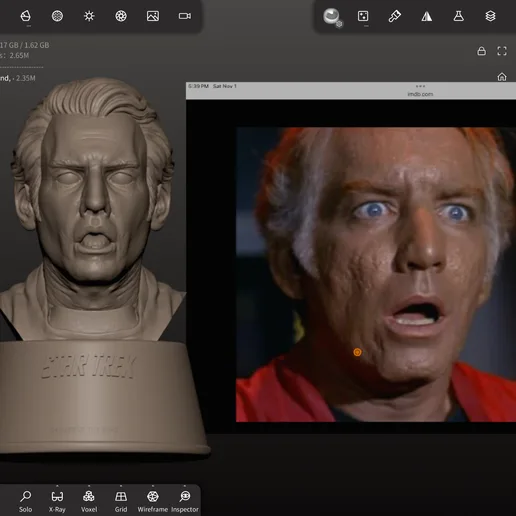
Task: Open the Scene menu icon
Action: coord(26,16)
